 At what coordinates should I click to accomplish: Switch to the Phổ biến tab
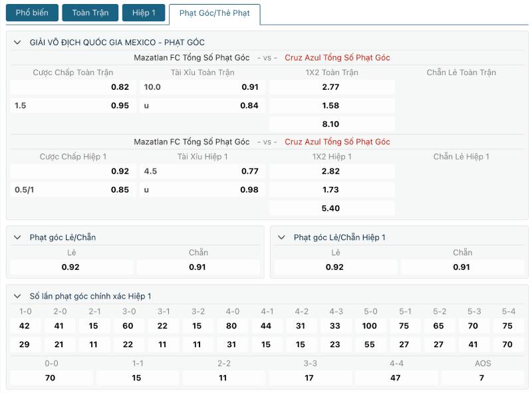[x=32, y=13]
